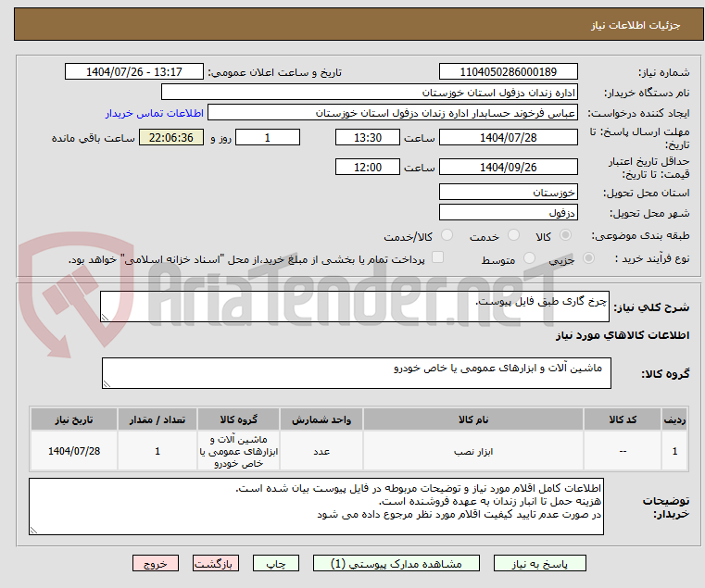
Task: Click the نام دستگاه خریدار field
Action: (369, 93)
